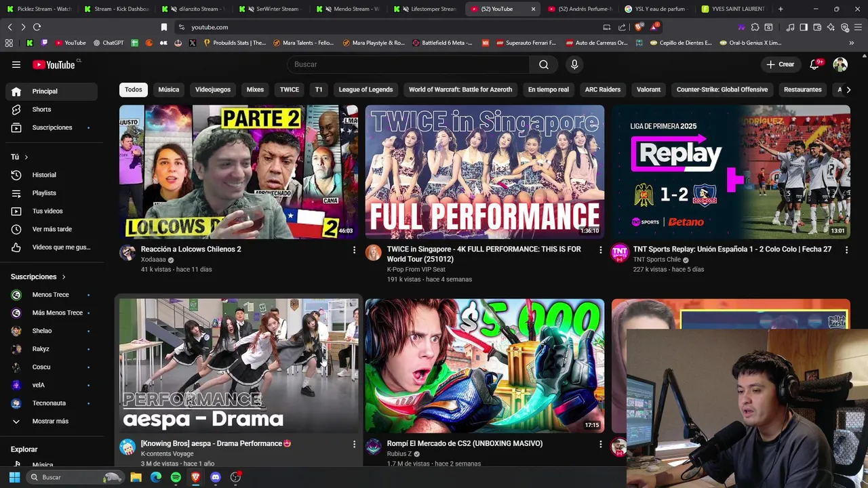The image size is (868, 488).
Task: Open the K-Pop From VIP Seat avatar
Action: tap(374, 253)
